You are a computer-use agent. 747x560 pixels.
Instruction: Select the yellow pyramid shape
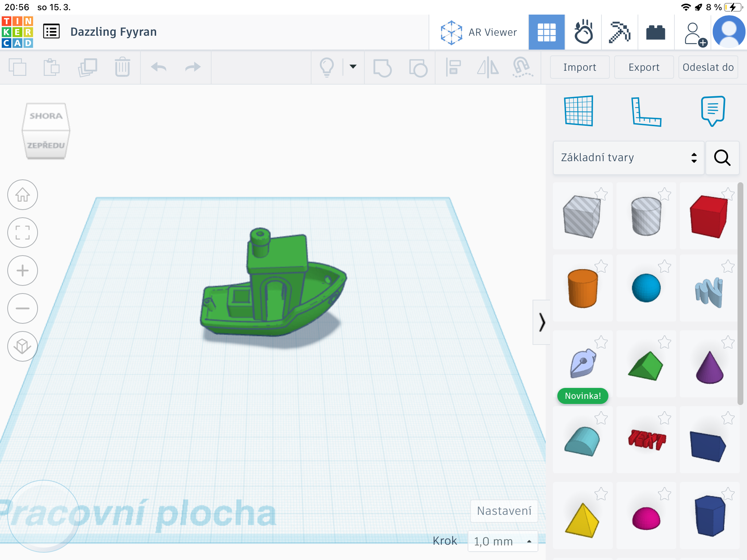582,520
